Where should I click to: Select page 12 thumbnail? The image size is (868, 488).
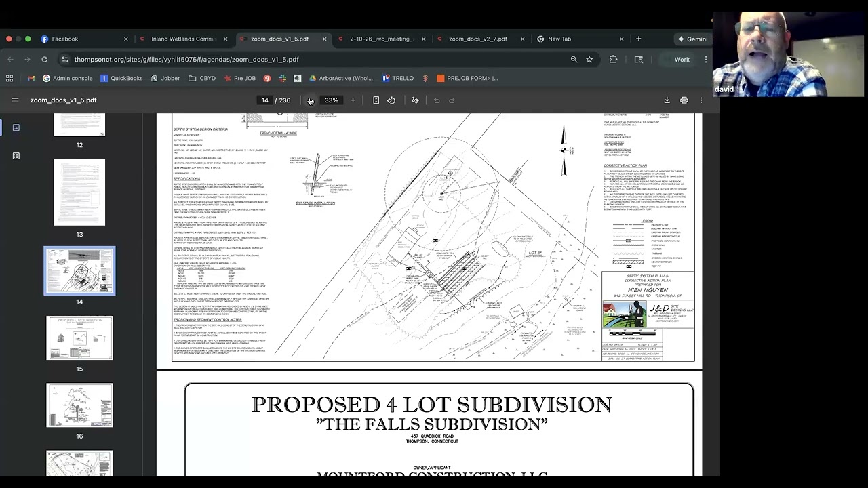point(79,125)
